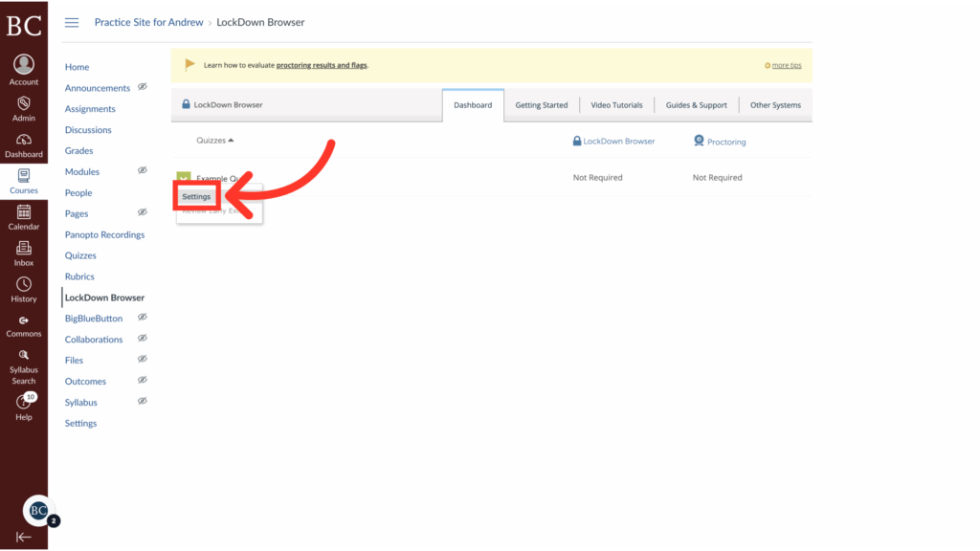This screenshot has width=980, height=551.
Task: Click the Help icon with notification badge
Action: (x=23, y=402)
